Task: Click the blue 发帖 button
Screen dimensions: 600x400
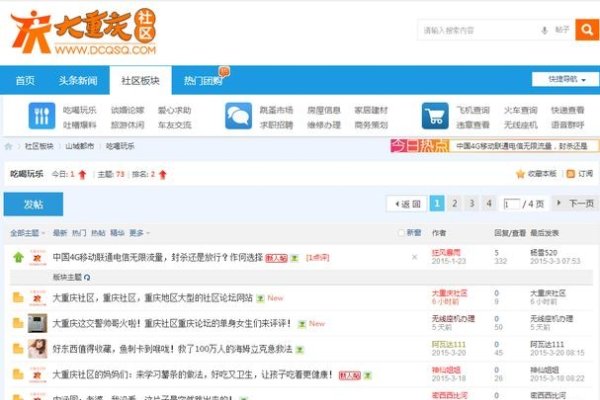Action: coord(33,204)
